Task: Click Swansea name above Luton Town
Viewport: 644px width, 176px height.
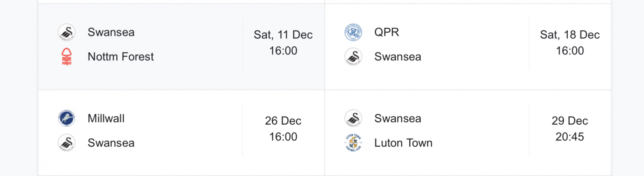Action: click(x=397, y=118)
